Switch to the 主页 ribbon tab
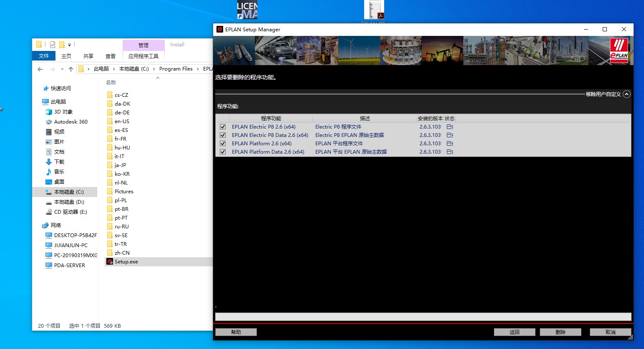Screen dimensions: 644x349 66,56
